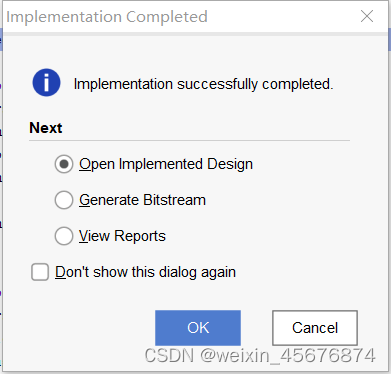Image resolution: width=391 pixels, height=374 pixels.
Task: Click the separator line under the Next heading
Action: point(189,141)
